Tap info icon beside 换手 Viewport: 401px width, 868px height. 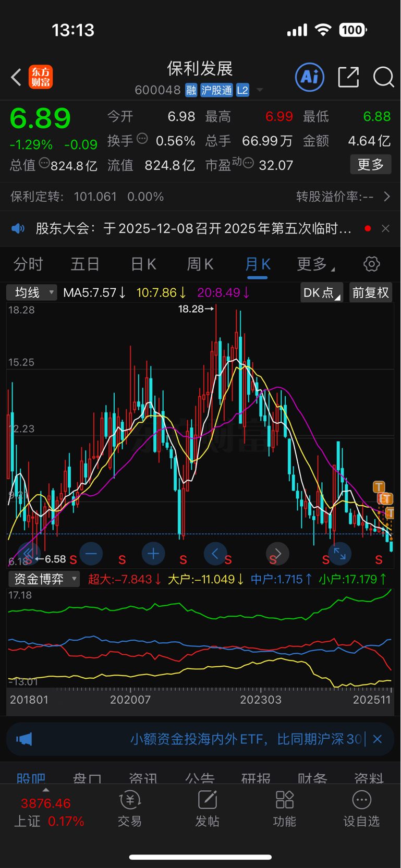(x=142, y=139)
